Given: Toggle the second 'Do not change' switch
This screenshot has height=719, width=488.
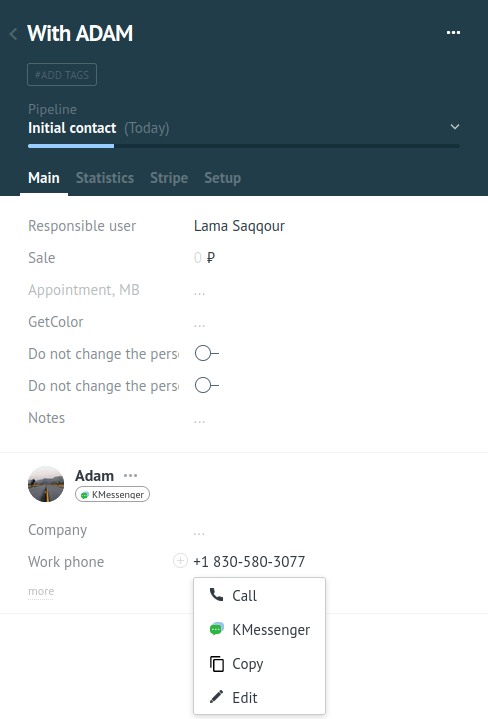Looking at the screenshot, I should point(207,386).
